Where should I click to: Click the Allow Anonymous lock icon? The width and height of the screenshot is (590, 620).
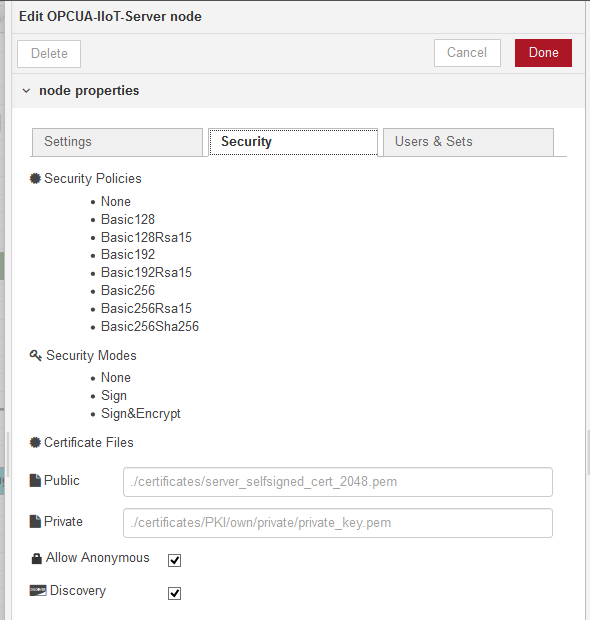pos(36,558)
